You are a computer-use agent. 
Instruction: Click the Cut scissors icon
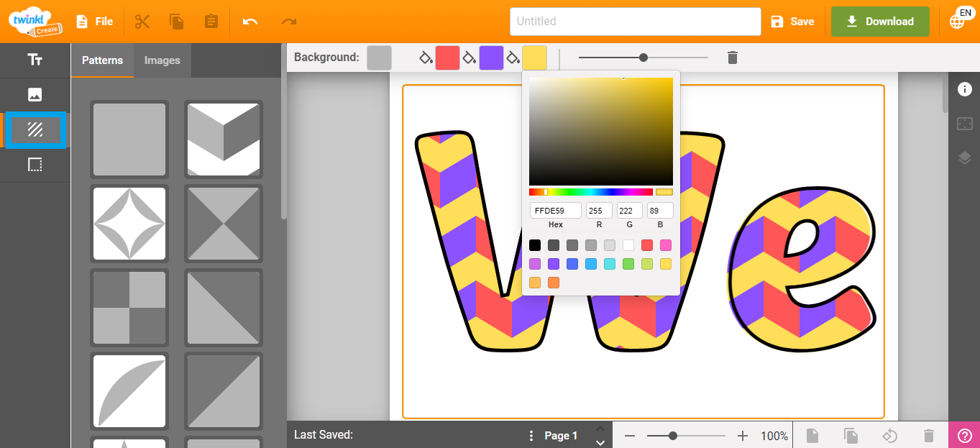point(142,22)
